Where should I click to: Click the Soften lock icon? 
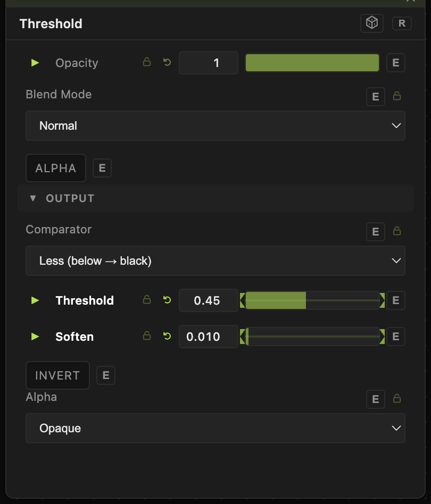147,336
